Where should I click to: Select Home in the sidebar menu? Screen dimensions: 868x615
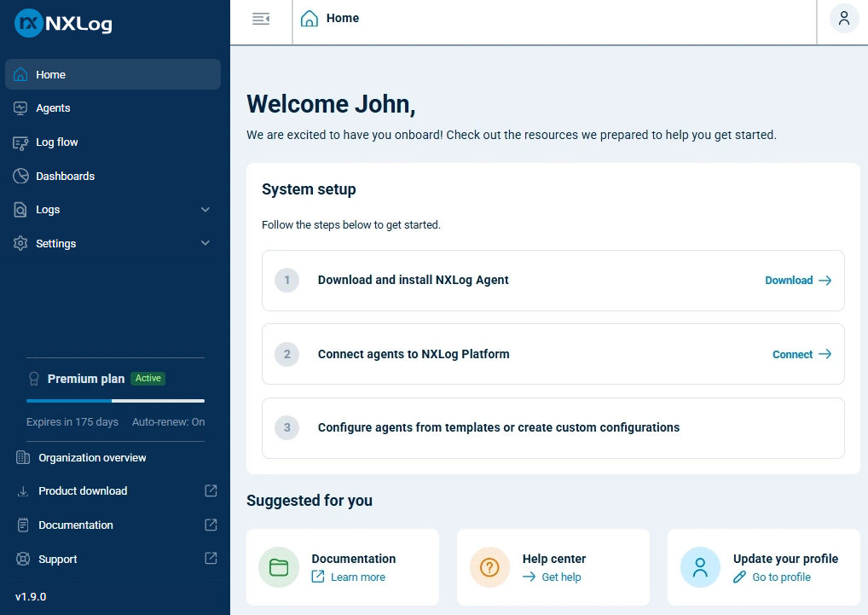coord(51,74)
